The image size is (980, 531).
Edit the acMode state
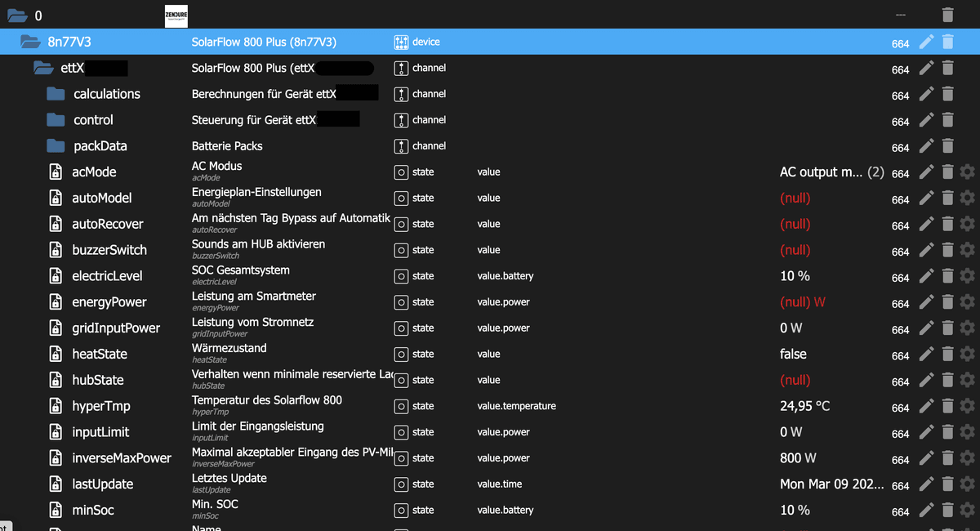pyautogui.click(x=926, y=172)
